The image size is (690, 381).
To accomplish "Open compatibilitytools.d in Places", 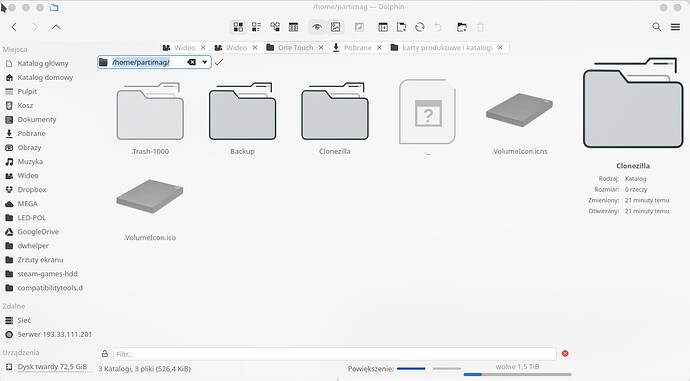I will [x=50, y=288].
